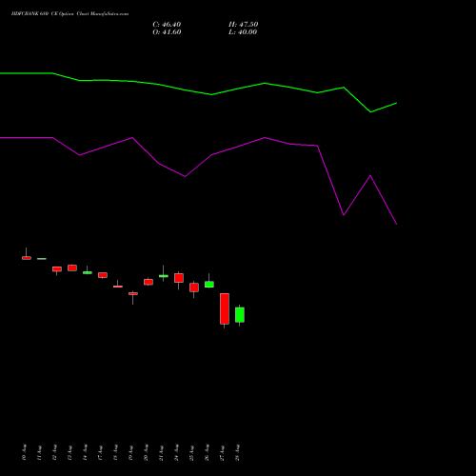Image resolution: width=476 pixels, height=476 pixels.
Task: Click the red candle for 17 Aug
Action: point(103,275)
